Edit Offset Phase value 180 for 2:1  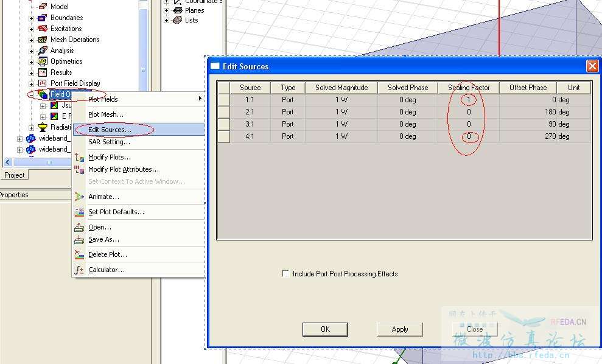[x=528, y=112]
